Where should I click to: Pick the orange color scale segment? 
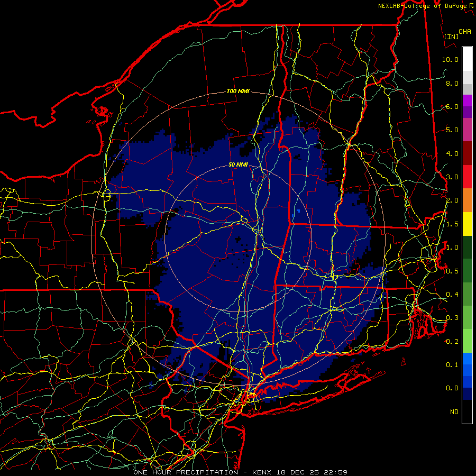(x=467, y=200)
